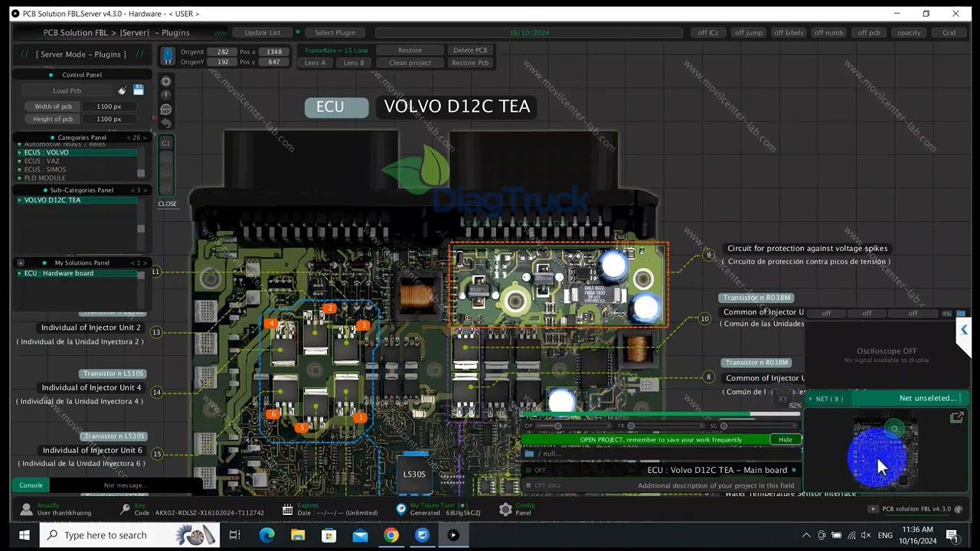
Task: Click the Expires calendar icon
Action: coord(287,509)
